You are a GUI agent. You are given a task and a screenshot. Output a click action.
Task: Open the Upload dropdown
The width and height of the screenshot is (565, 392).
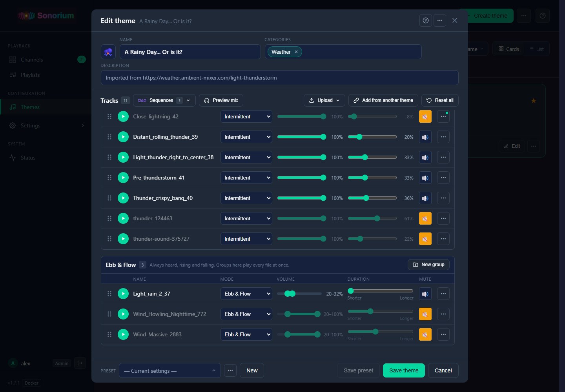pos(324,100)
